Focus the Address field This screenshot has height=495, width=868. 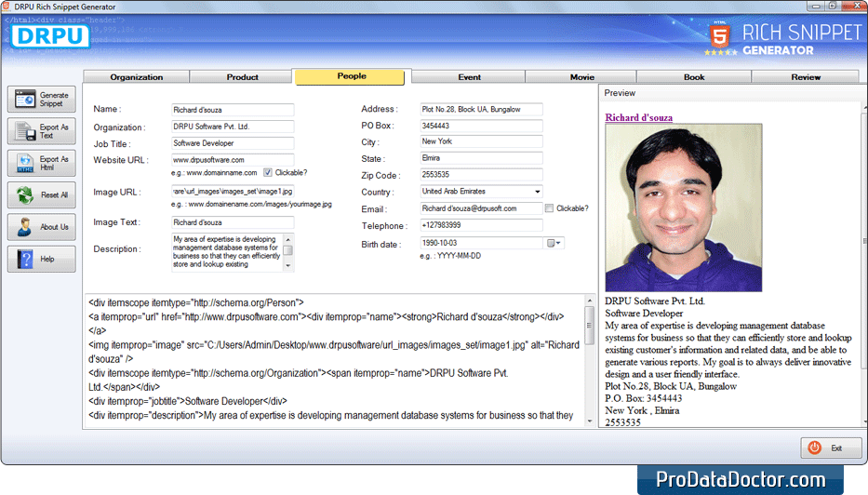pyautogui.click(x=481, y=110)
